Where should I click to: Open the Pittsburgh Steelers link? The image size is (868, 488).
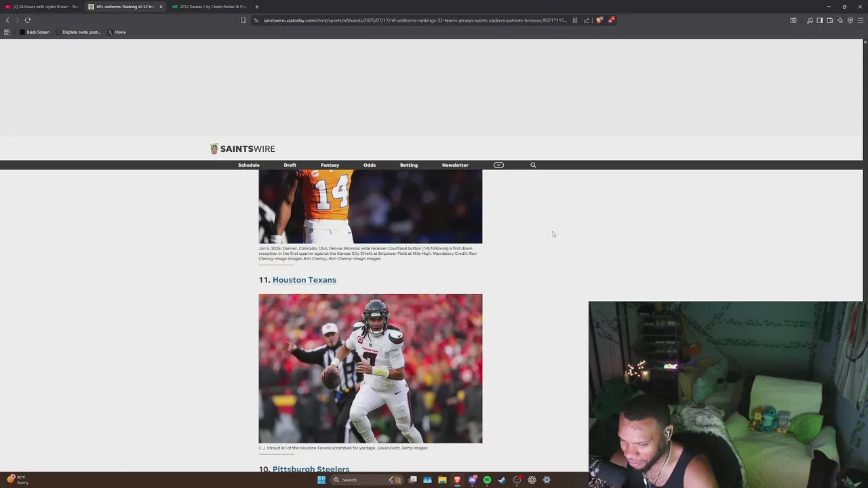311,469
